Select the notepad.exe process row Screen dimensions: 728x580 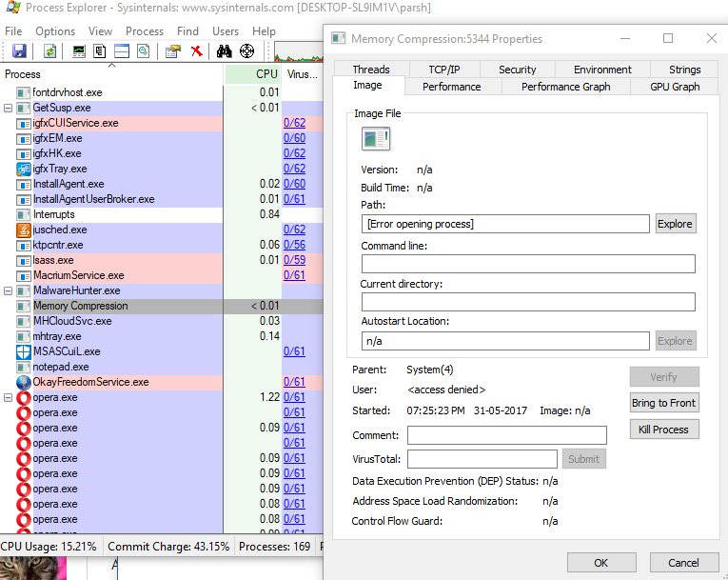point(61,367)
